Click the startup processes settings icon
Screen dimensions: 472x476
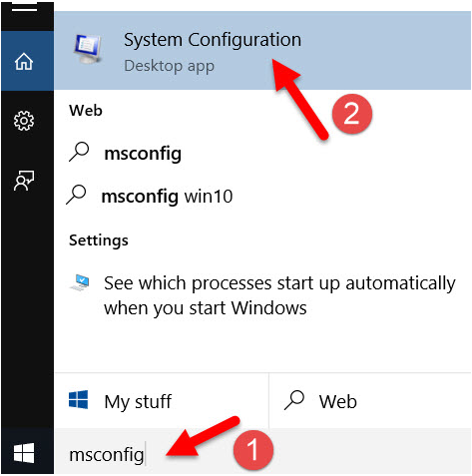pos(80,282)
